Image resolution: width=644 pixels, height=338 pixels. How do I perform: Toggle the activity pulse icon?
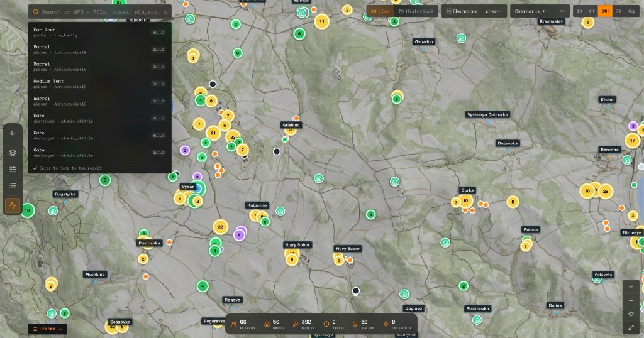(x=13, y=205)
